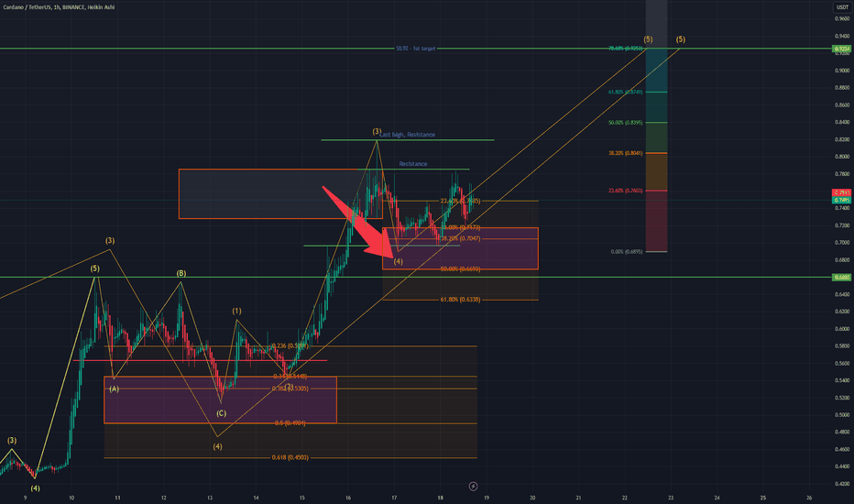The image size is (854, 504).
Task: Select the (3) wave label beside 'Last high, Resistance'
Action: click(x=377, y=132)
